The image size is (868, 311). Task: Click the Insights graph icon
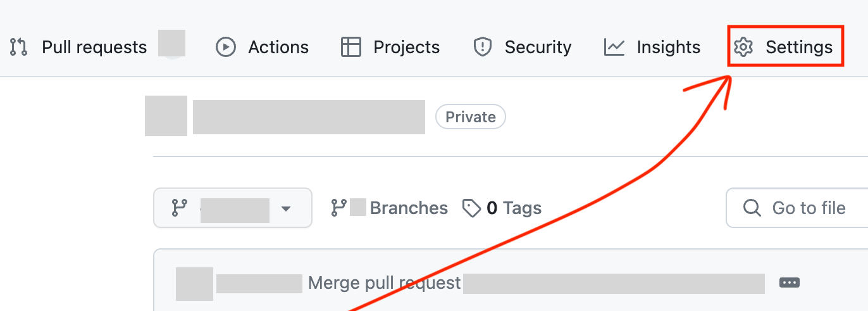614,47
